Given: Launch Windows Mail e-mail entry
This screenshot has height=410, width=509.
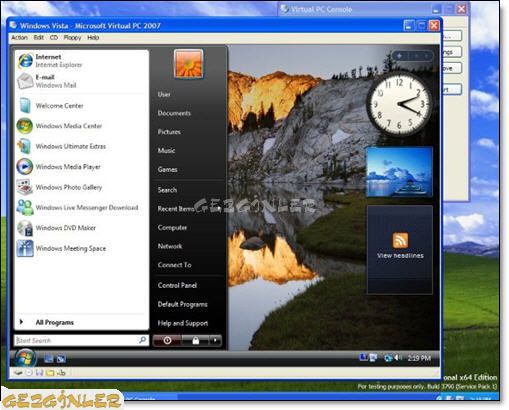Looking at the screenshot, I should 82,81.
